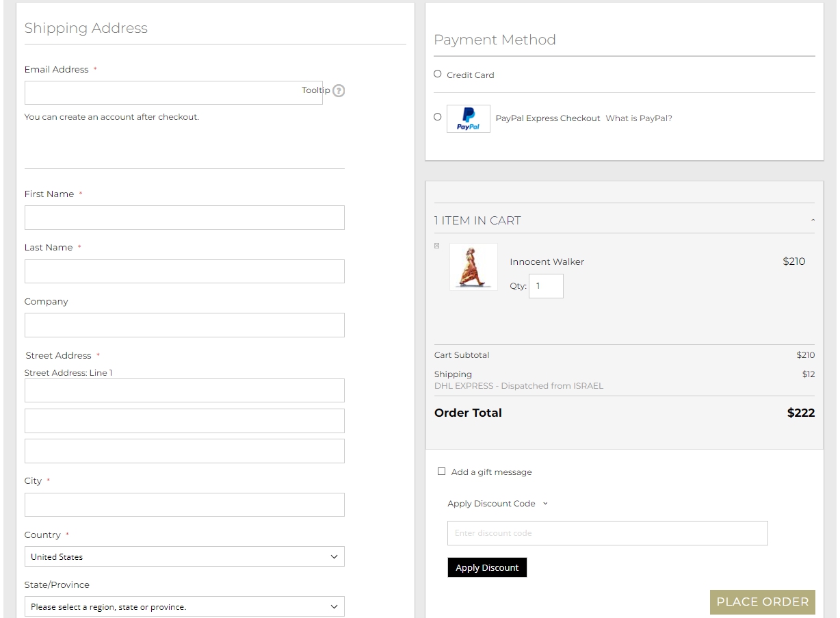
Task: Open the Country dropdown showing United States
Action: click(x=185, y=556)
